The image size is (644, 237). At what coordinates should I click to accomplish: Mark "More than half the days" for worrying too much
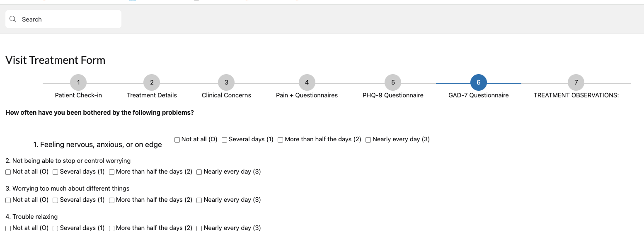tap(112, 200)
